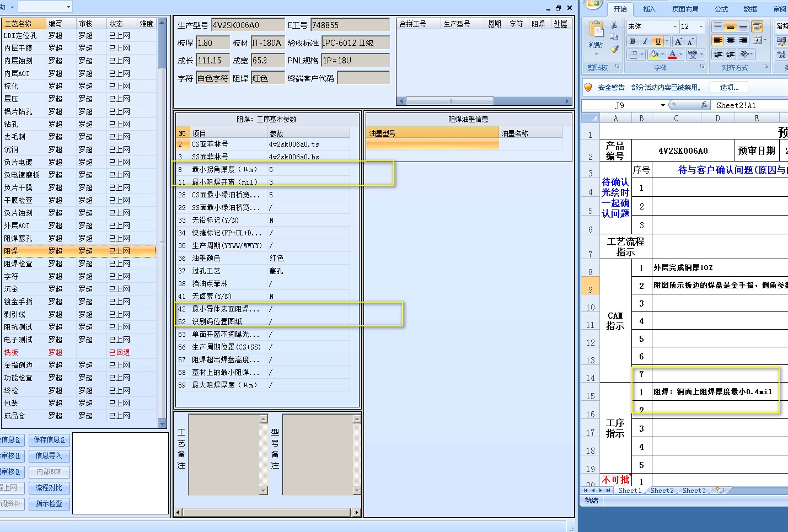Click the Excel formula bar showing Sheet2!A1
This screenshot has width=788, height=532.
coord(749,105)
